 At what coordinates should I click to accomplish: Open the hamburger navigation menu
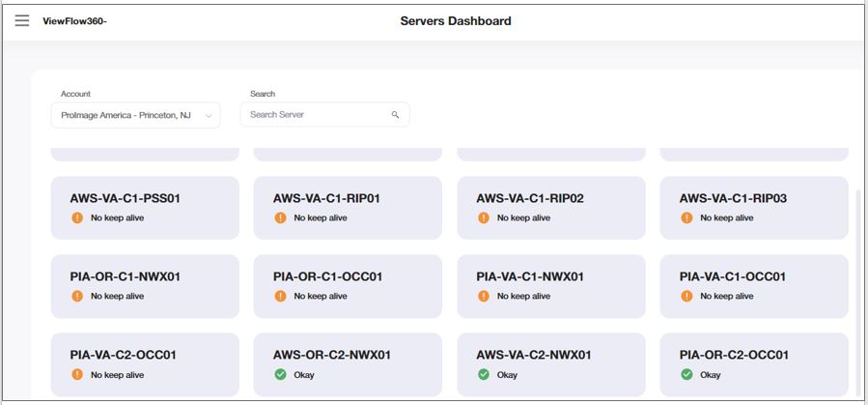21,20
